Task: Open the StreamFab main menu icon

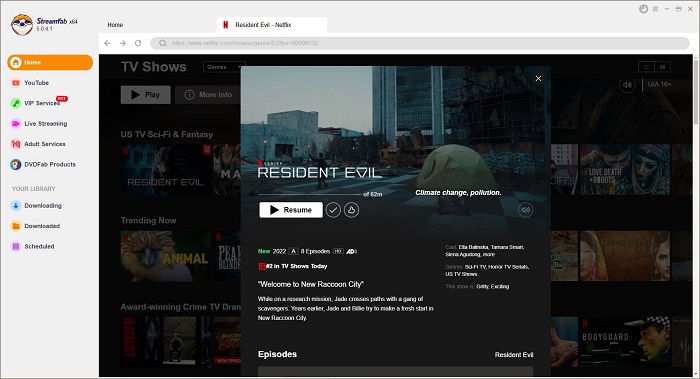Action: 655,9
